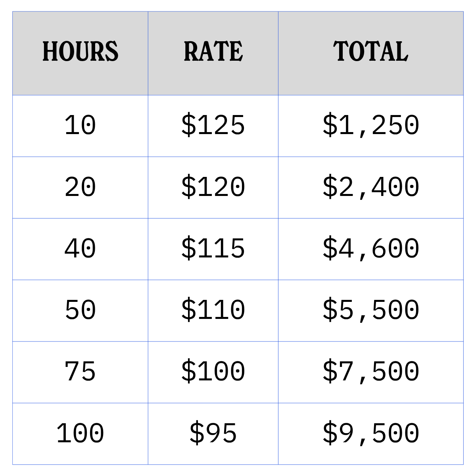Screen dimensions: 476x476
Task: Select the 50 hours cell
Action: click(x=80, y=311)
